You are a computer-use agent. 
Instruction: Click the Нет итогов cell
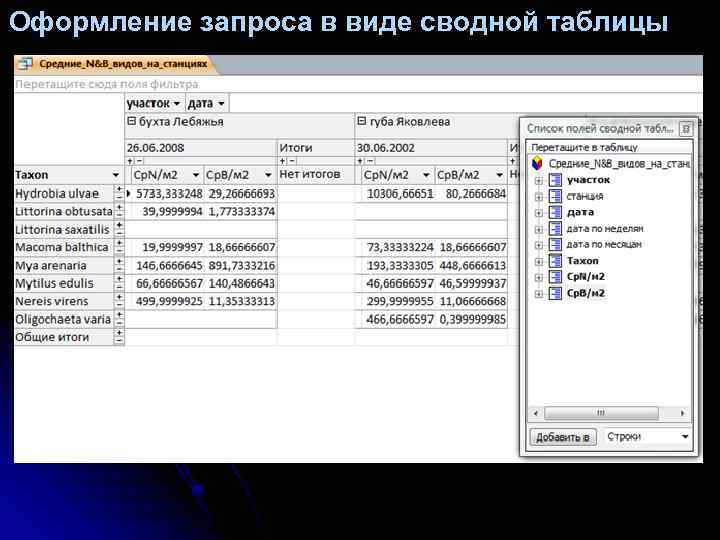(x=316, y=174)
